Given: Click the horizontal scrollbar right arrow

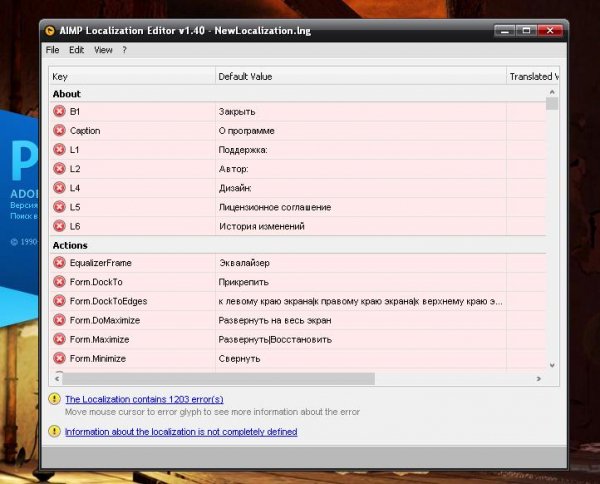Looking at the screenshot, I should 539,378.
